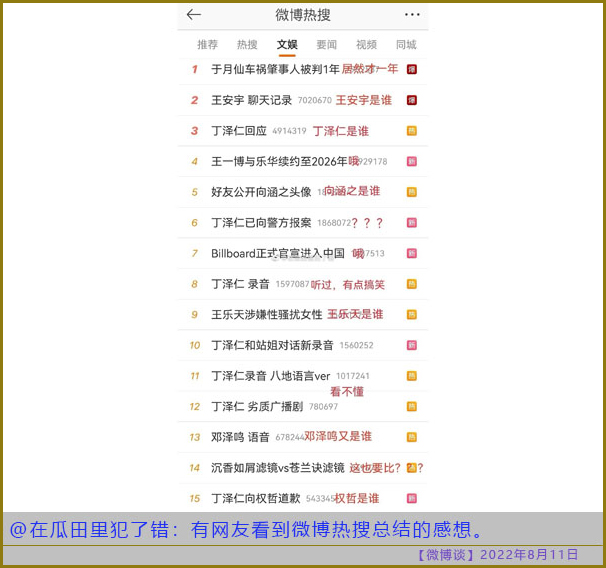Open topic 好友公开向涵之头像
Image resolution: width=606 pixels, height=568 pixels.
click(261, 192)
